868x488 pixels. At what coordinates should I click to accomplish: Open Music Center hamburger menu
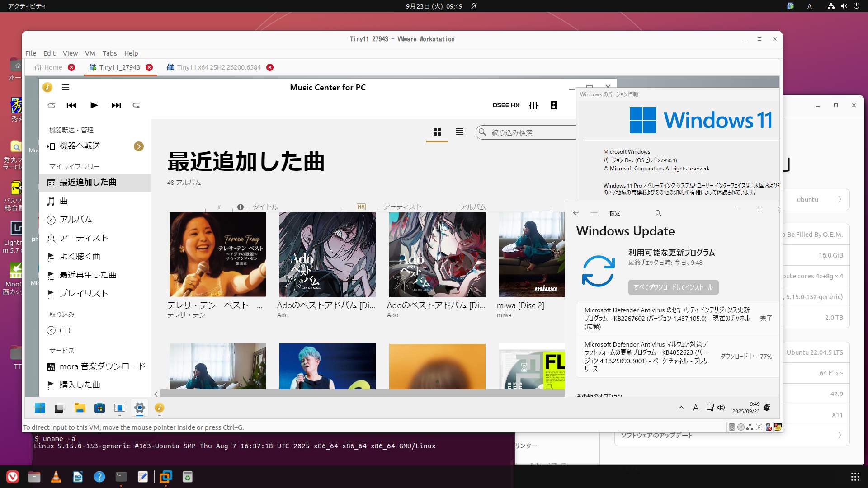click(x=66, y=87)
